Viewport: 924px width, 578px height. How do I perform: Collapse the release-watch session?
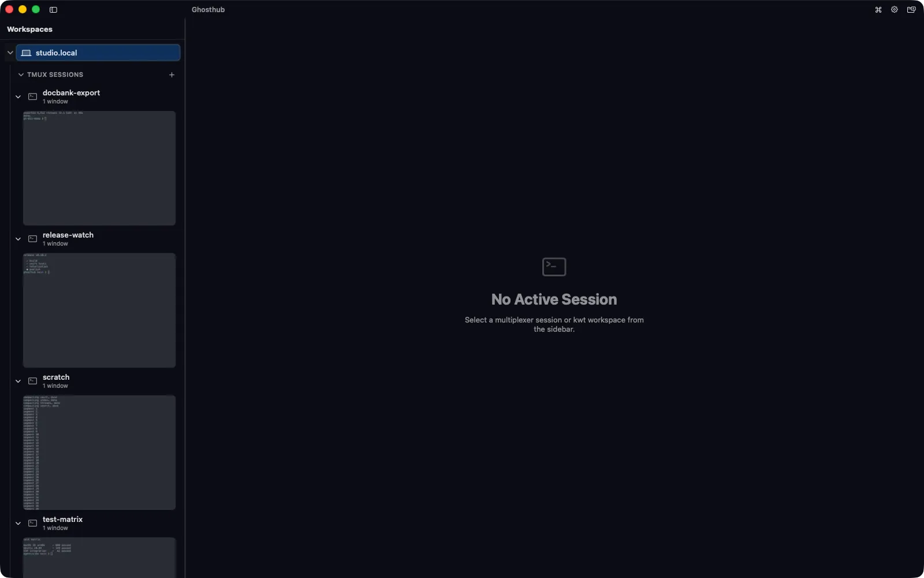pos(18,239)
